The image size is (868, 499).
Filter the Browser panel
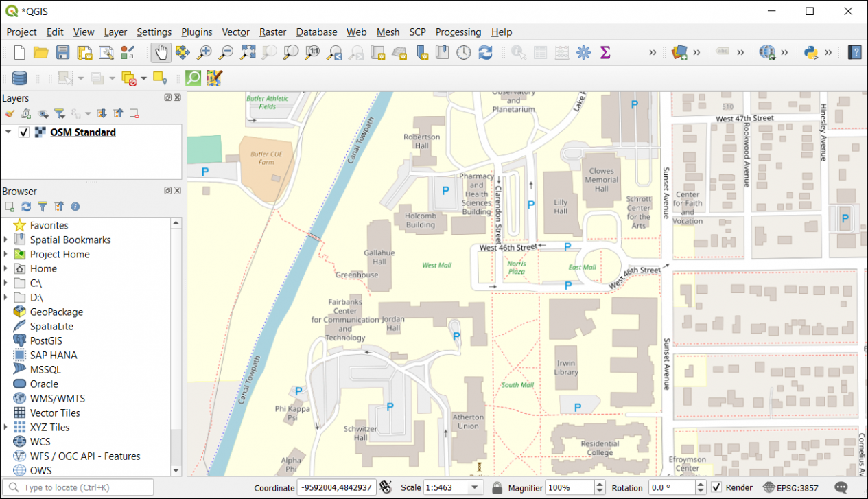(x=43, y=207)
